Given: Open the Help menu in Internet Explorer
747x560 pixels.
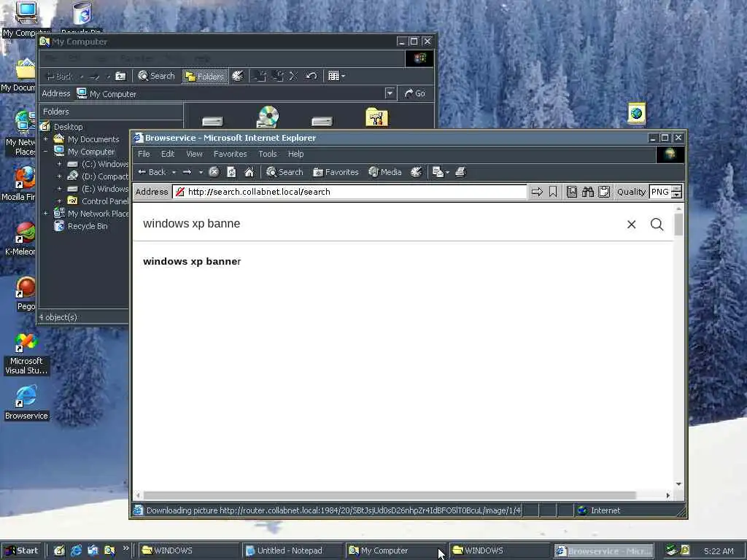Looking at the screenshot, I should tap(296, 155).
